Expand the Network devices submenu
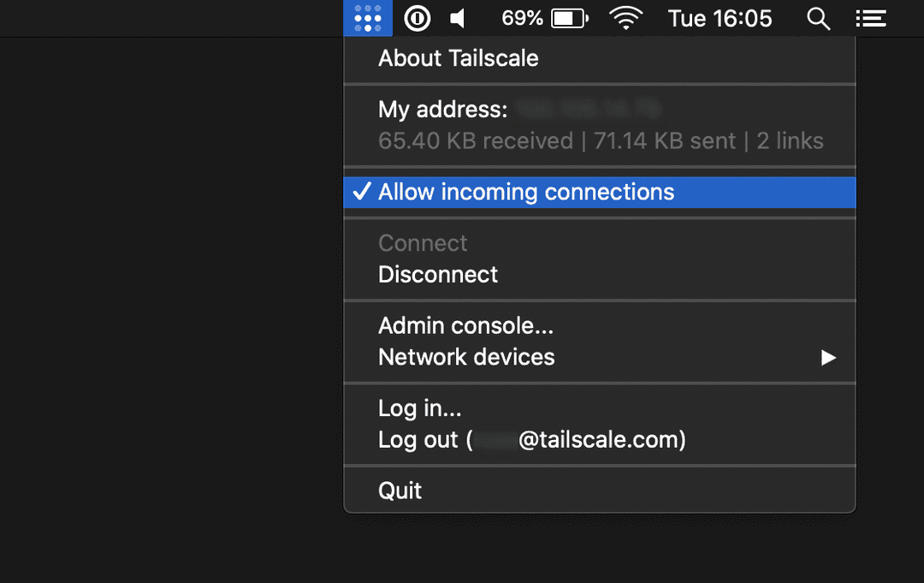 pos(466,357)
